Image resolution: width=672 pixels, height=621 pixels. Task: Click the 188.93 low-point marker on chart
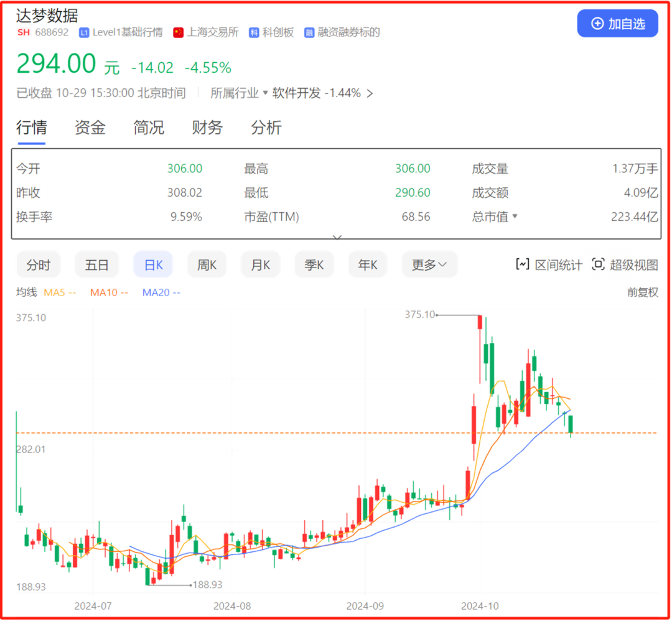pos(207,586)
